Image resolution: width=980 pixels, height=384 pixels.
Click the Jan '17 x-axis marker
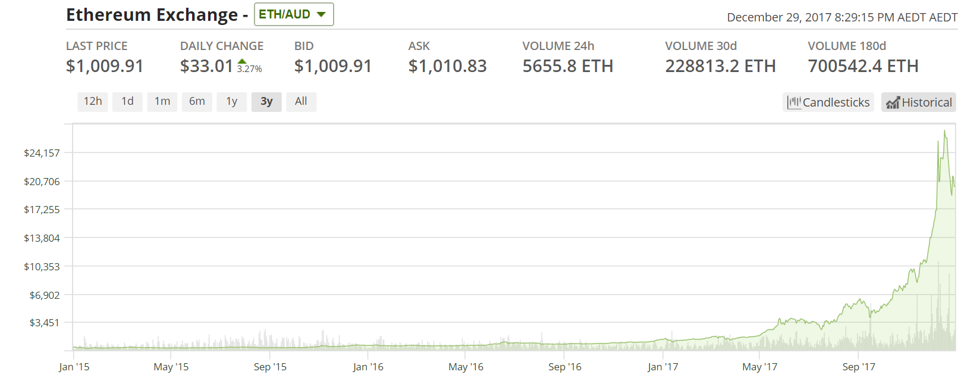[x=662, y=367]
